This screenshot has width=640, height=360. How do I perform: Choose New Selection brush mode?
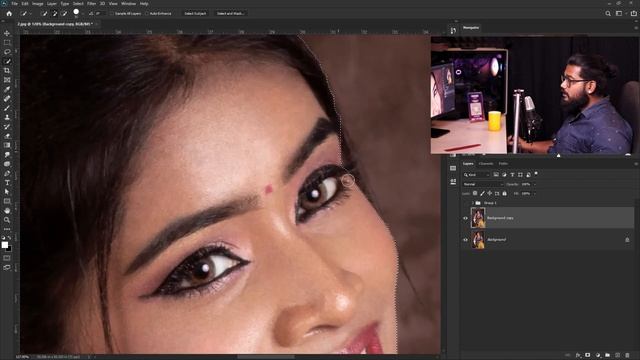44,13
